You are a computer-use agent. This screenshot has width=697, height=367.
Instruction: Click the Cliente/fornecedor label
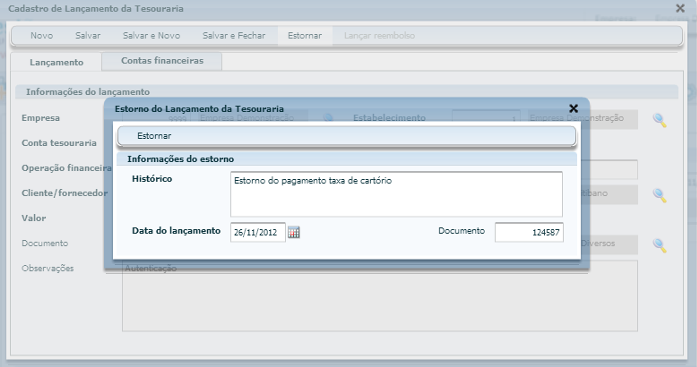64,193
